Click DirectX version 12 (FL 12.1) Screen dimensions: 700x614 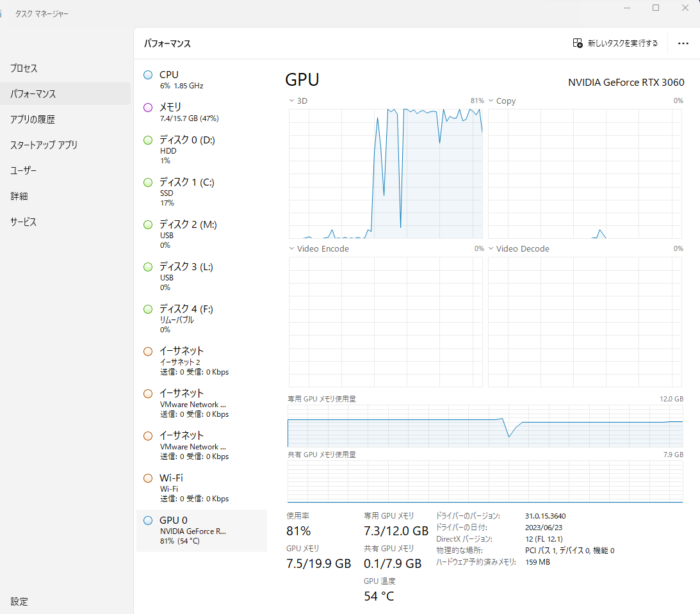(544, 539)
